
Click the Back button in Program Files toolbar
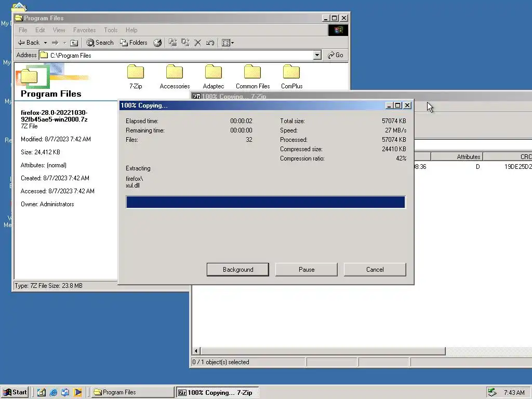tap(29, 43)
